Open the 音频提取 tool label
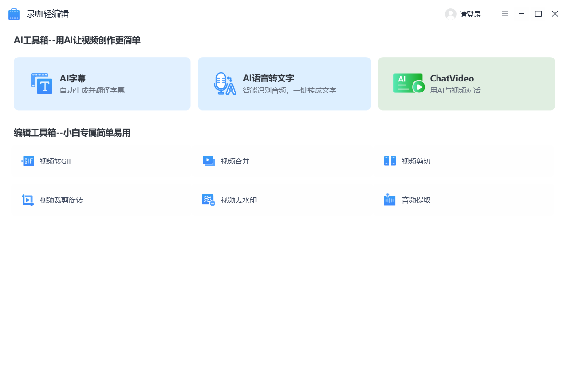The height and width of the screenshot is (392, 567). (x=416, y=200)
